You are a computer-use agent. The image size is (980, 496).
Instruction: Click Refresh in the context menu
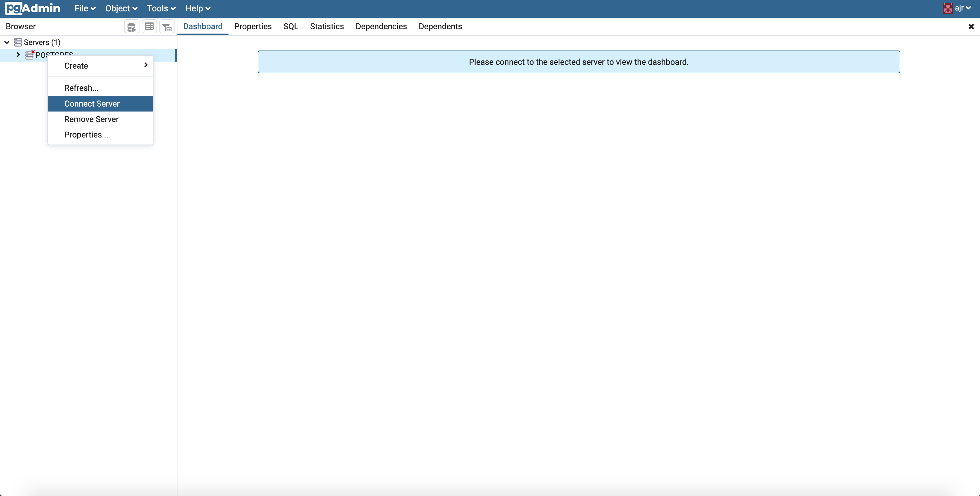[81, 88]
